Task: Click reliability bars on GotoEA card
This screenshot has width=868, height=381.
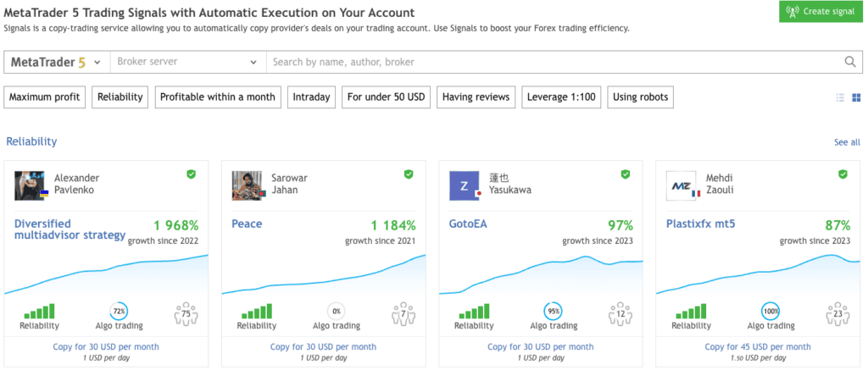Action: point(475,312)
